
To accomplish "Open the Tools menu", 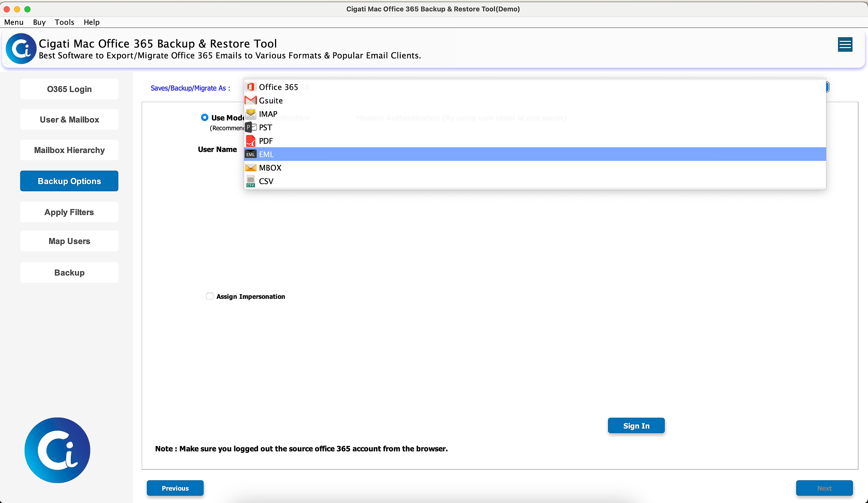I will click(x=64, y=22).
